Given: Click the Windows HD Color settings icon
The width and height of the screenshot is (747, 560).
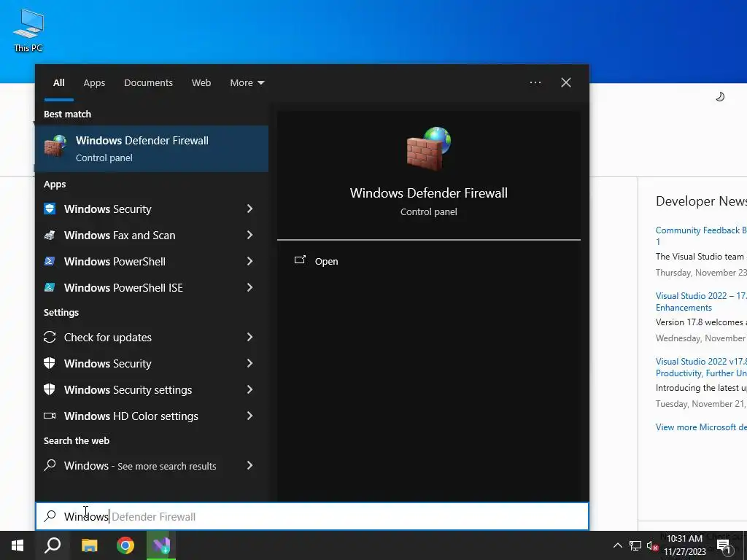Looking at the screenshot, I should click(50, 416).
